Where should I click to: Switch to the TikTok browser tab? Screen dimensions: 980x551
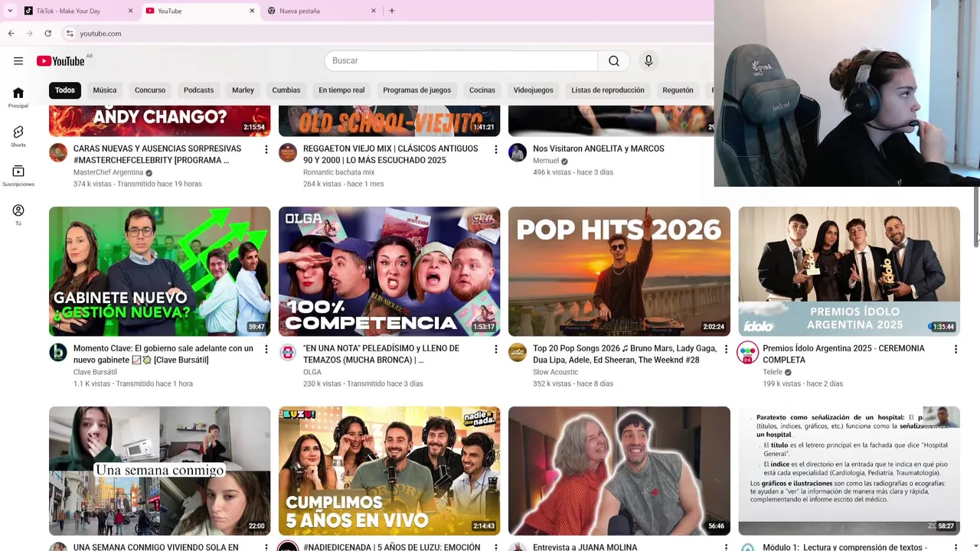coord(77,11)
